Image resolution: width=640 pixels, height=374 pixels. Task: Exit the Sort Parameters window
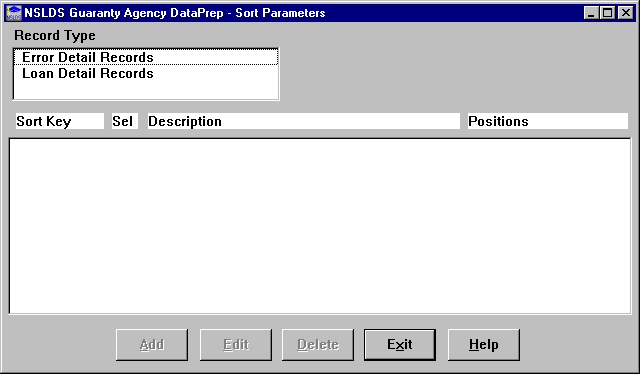(400, 345)
